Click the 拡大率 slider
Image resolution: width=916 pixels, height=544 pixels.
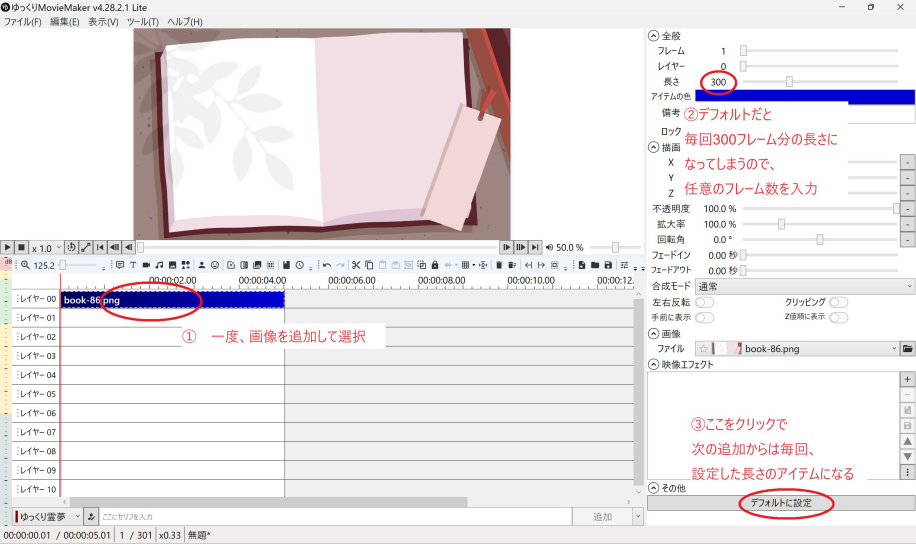[820, 224]
